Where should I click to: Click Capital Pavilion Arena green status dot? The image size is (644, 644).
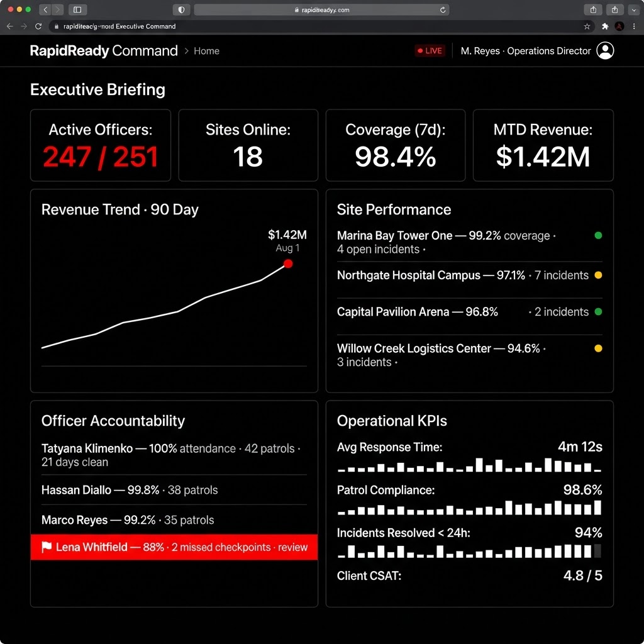click(x=599, y=312)
